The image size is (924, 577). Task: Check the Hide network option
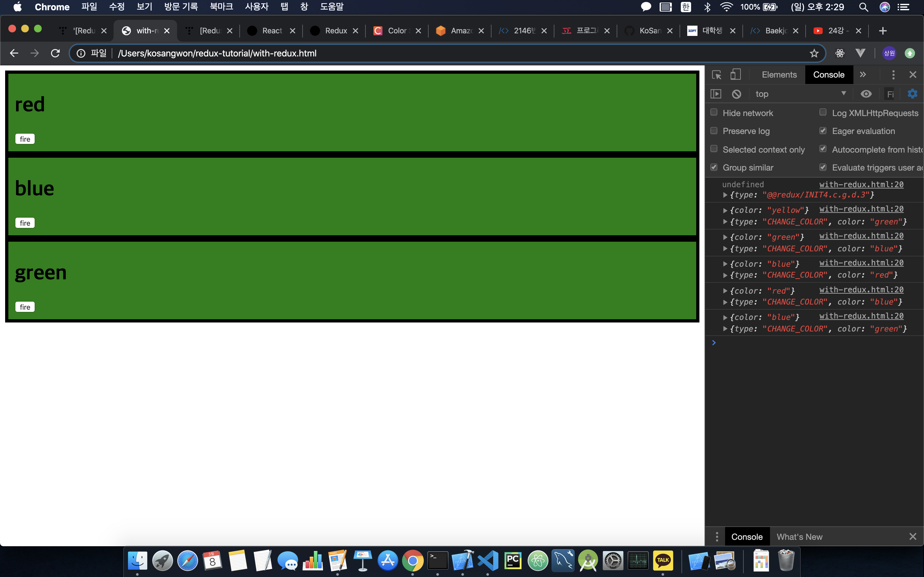[x=714, y=113]
